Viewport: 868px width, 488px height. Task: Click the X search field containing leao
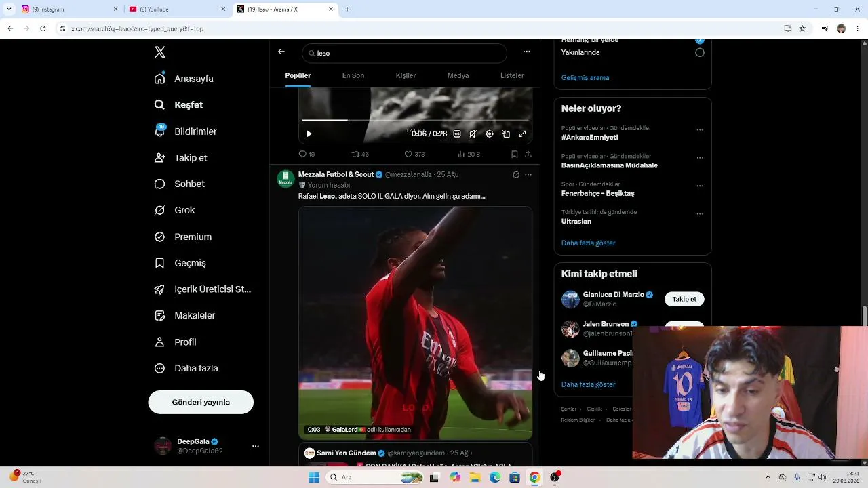405,53
